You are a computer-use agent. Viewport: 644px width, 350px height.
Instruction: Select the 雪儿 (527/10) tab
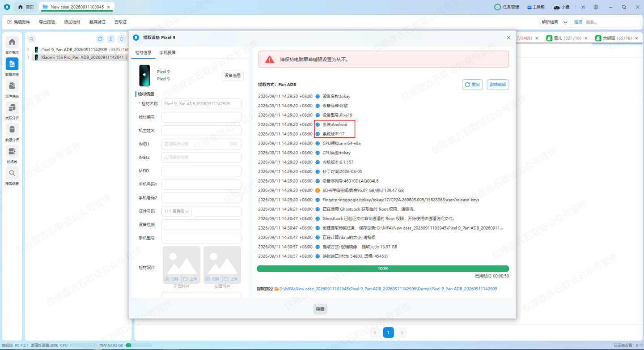point(567,38)
